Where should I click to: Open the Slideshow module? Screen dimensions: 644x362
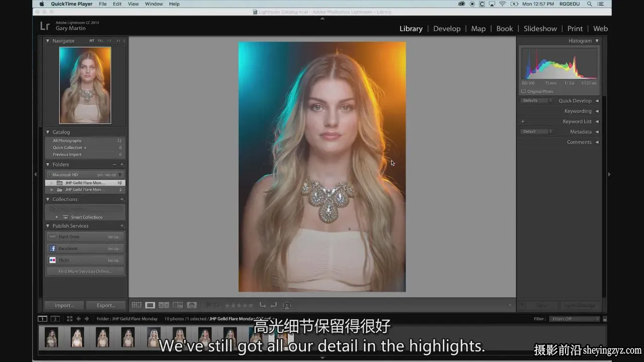540,29
